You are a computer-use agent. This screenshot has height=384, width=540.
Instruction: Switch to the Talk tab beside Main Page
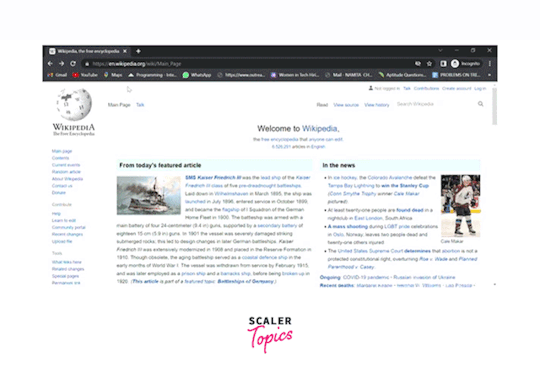click(x=140, y=105)
